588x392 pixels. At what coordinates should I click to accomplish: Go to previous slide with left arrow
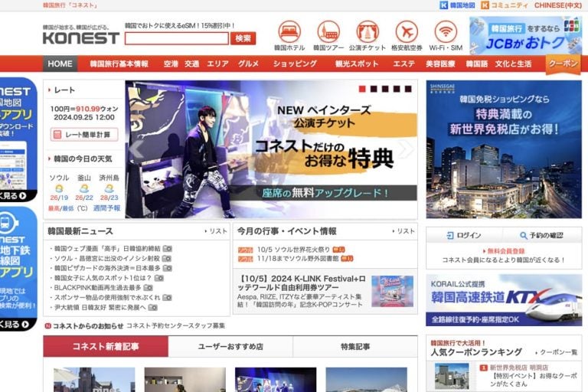tap(136, 149)
